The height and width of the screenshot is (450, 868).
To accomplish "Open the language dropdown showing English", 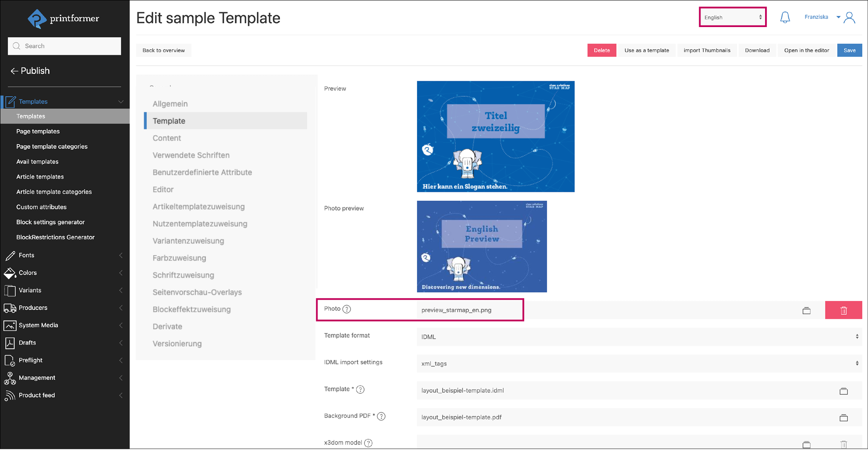I will [733, 17].
